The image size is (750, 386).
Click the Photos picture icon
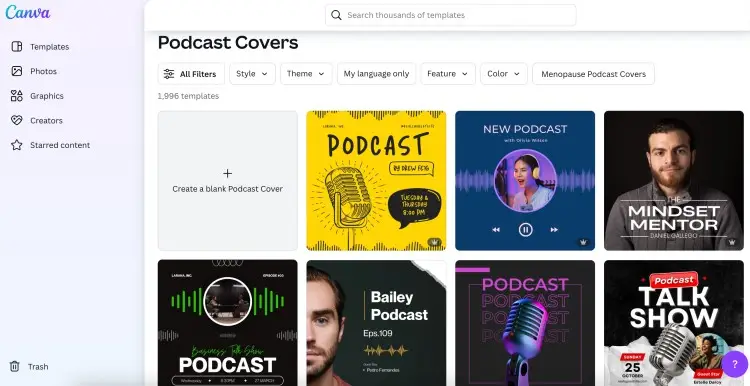click(17, 71)
